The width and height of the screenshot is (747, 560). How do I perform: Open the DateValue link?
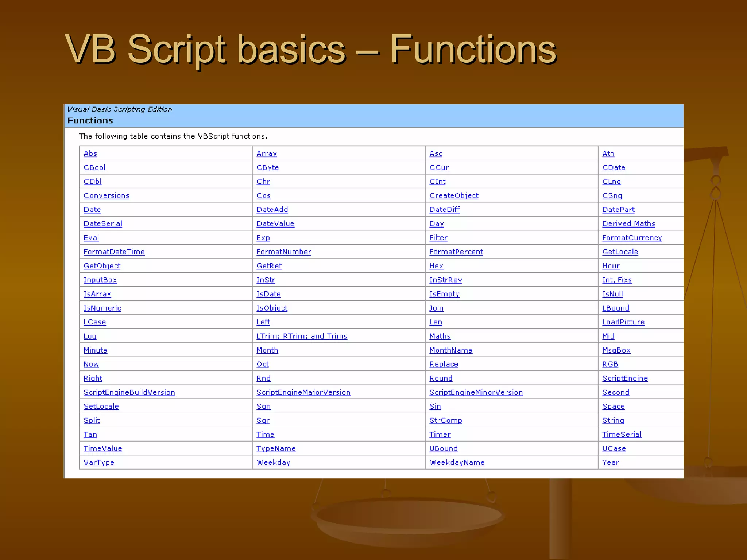click(275, 223)
